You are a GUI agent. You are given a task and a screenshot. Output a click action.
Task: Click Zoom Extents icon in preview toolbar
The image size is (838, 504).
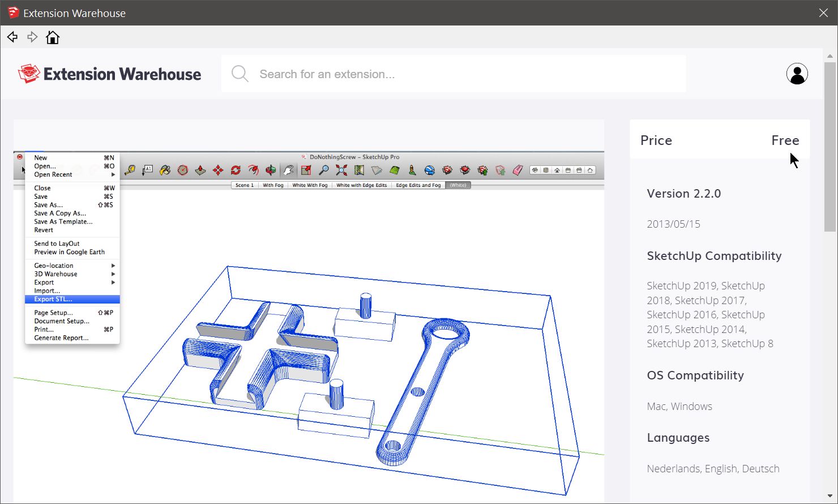pyautogui.click(x=341, y=170)
